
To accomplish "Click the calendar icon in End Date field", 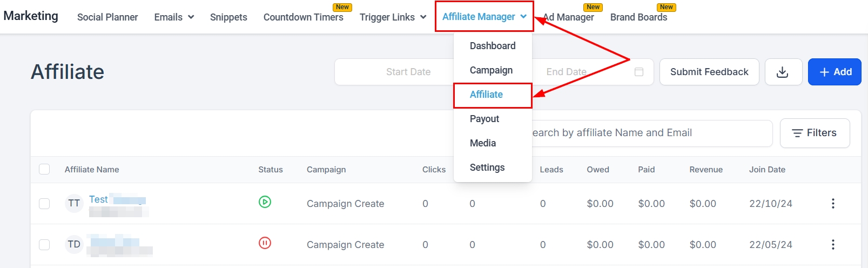I will click(638, 72).
